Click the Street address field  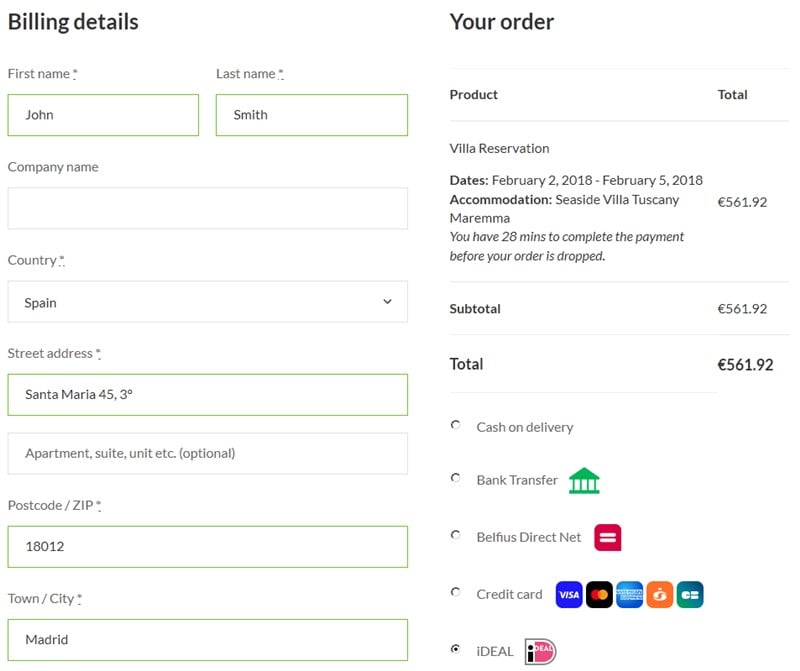pos(207,395)
